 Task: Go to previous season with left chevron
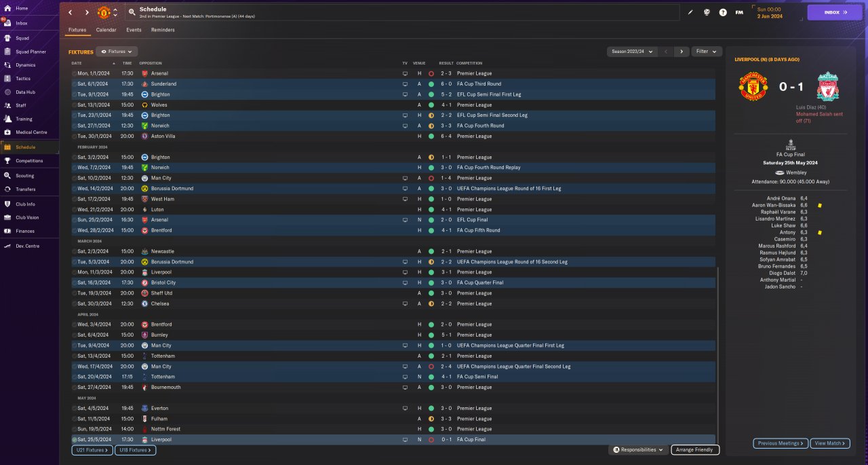pyautogui.click(x=666, y=52)
